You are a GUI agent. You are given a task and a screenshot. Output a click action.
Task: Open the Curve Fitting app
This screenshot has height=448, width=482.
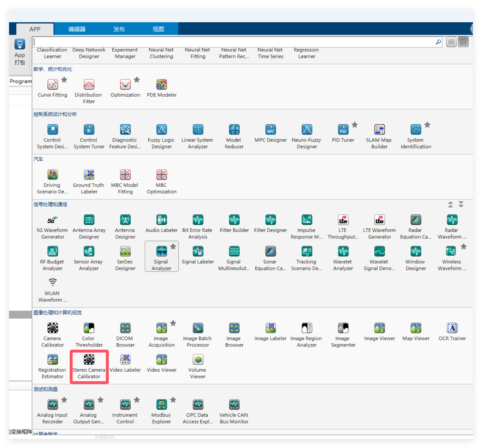pos(52,88)
